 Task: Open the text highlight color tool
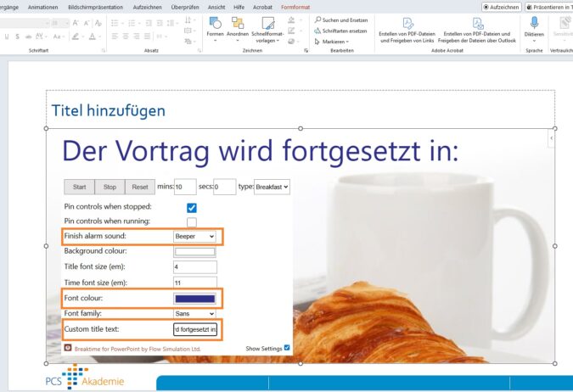[x=77, y=36]
